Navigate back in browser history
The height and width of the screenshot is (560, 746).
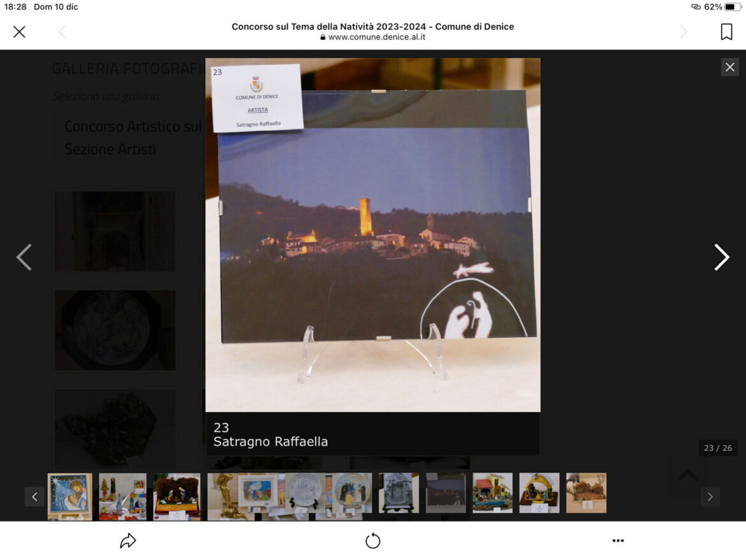(62, 32)
